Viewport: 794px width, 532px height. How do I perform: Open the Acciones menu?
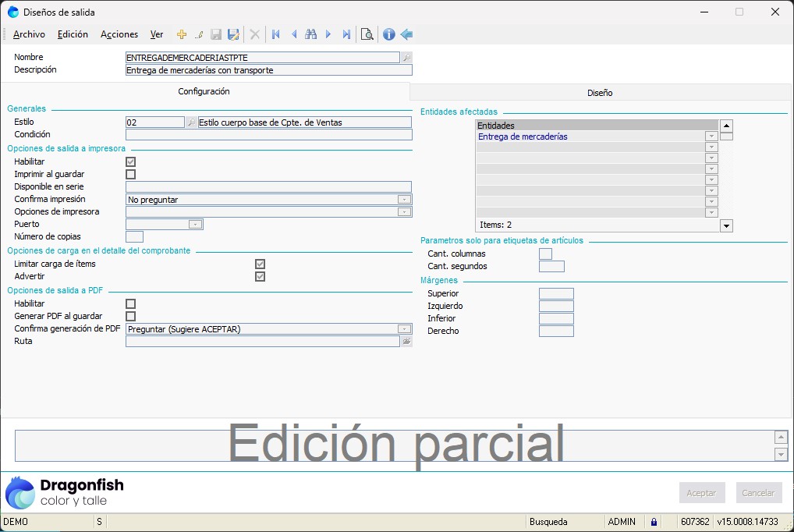pyautogui.click(x=119, y=34)
